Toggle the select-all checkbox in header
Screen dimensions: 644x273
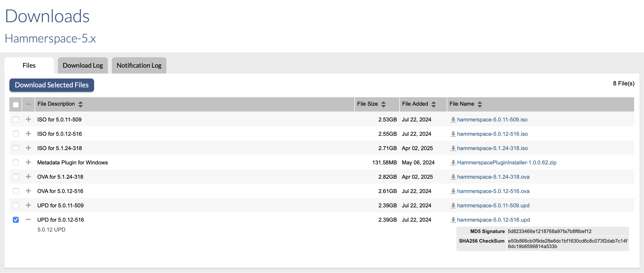tap(16, 104)
